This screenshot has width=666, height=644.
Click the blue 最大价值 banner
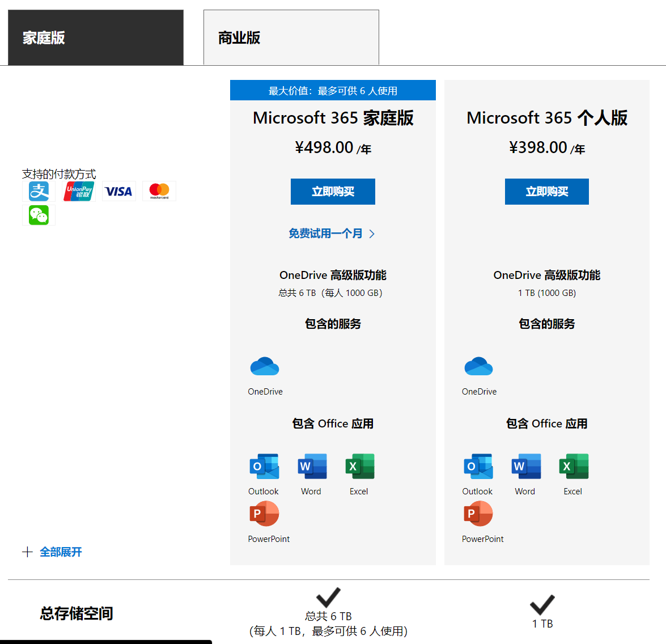pyautogui.click(x=333, y=90)
